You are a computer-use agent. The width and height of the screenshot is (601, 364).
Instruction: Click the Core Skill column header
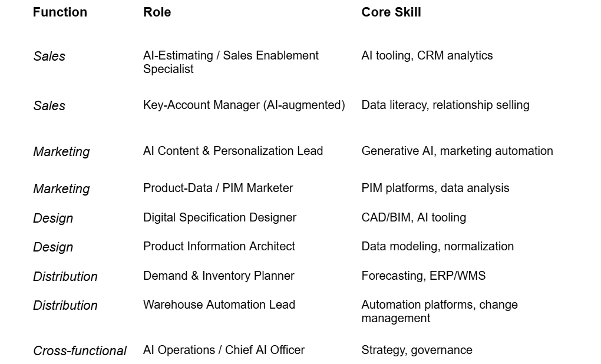coord(391,12)
